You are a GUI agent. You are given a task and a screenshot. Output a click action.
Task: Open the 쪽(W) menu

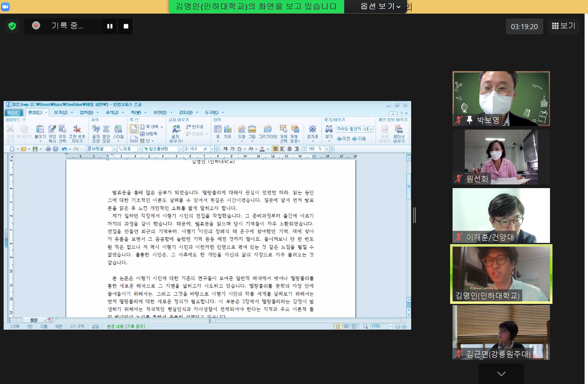(x=136, y=112)
